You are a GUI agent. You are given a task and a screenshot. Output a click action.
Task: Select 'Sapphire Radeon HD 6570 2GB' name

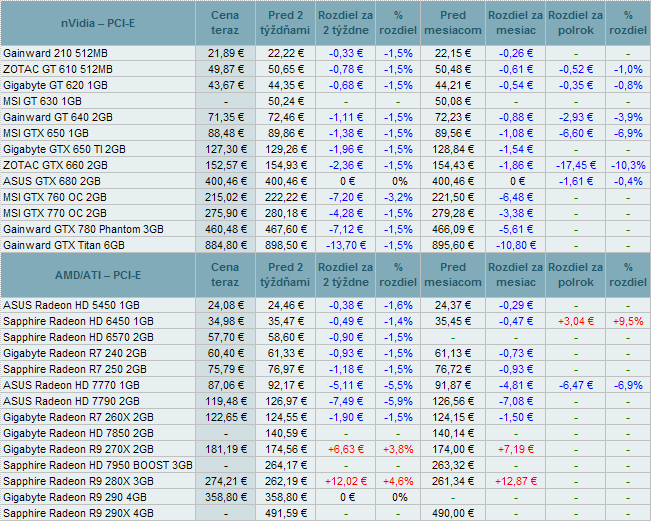click(x=78, y=337)
